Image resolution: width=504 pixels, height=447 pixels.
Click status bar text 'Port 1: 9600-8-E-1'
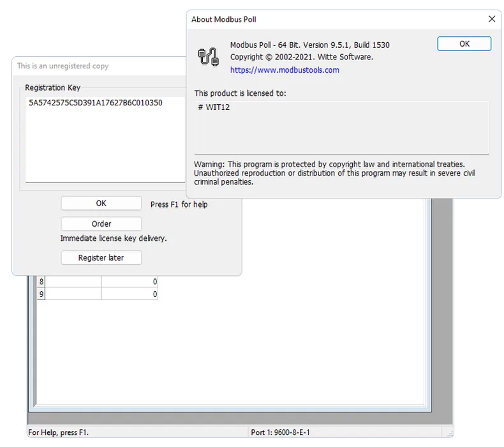point(280,432)
